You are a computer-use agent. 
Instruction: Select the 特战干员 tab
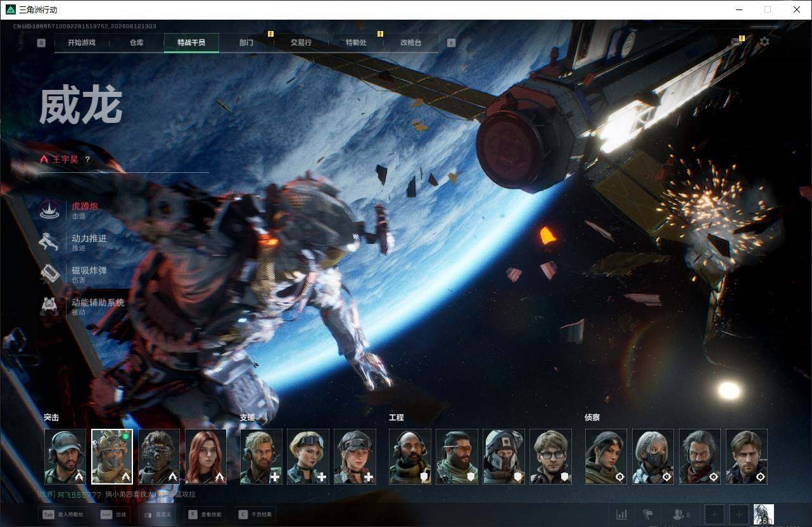click(191, 42)
